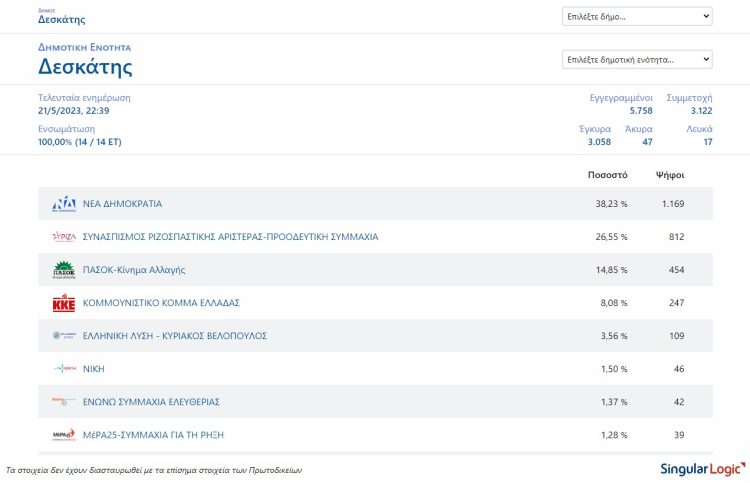Click the 3,56 % percentage value
Screen dimensions: 750x483
614,336
